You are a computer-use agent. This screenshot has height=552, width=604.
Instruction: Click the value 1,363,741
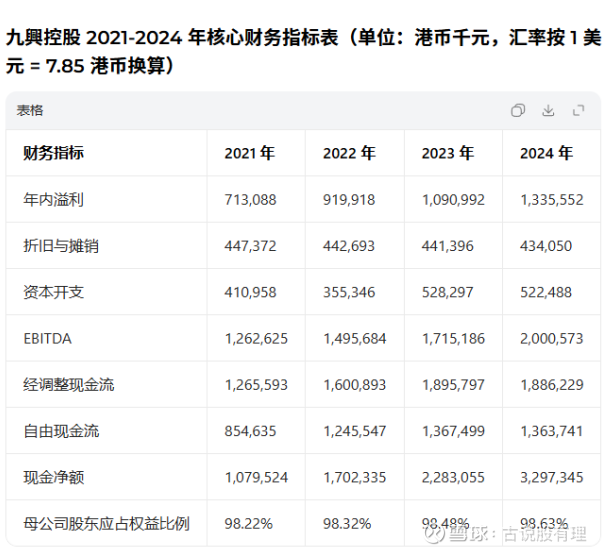552,431
